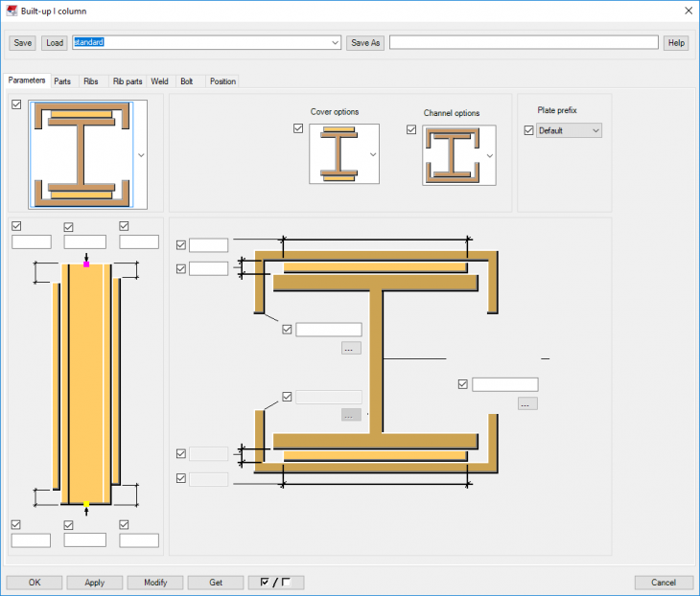The image size is (700, 596).
Task: Toggle bottom-middle offset checkbox below the column elevation
Action: (x=68, y=525)
